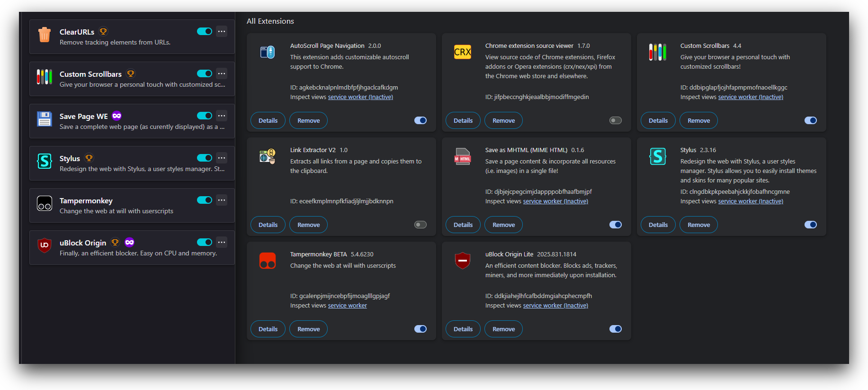
Task: Open Details for Link Extractor V2
Action: [268, 225]
